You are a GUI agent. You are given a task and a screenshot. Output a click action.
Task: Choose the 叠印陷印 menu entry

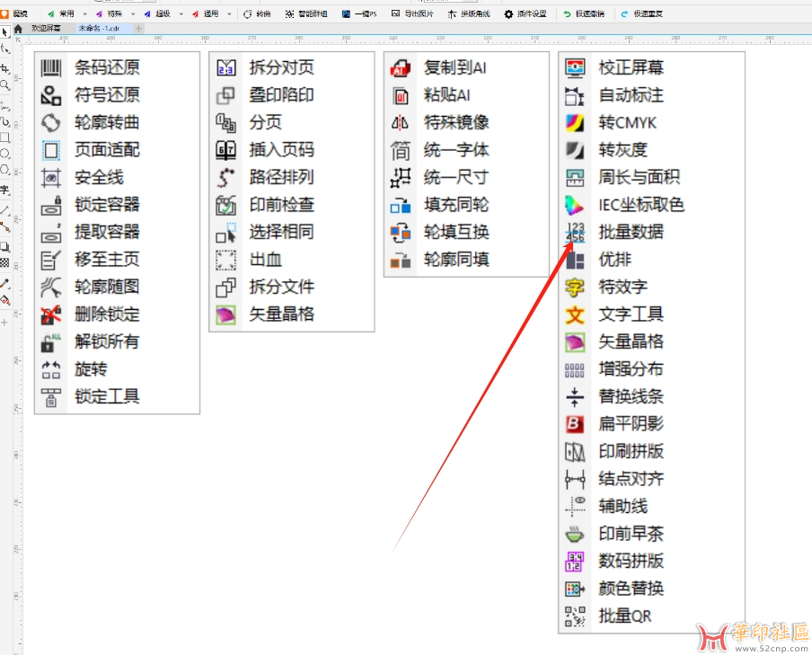pyautogui.click(x=292, y=95)
